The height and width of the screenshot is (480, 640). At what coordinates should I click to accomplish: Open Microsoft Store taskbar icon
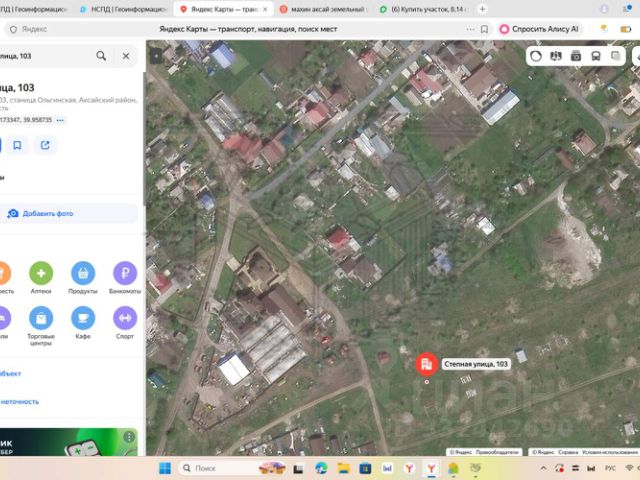pos(365,468)
